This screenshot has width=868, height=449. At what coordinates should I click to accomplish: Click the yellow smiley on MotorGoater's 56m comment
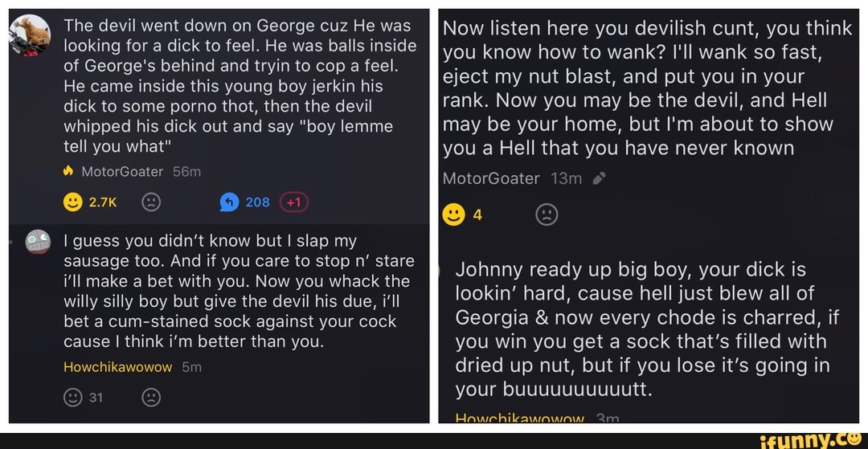(73, 202)
